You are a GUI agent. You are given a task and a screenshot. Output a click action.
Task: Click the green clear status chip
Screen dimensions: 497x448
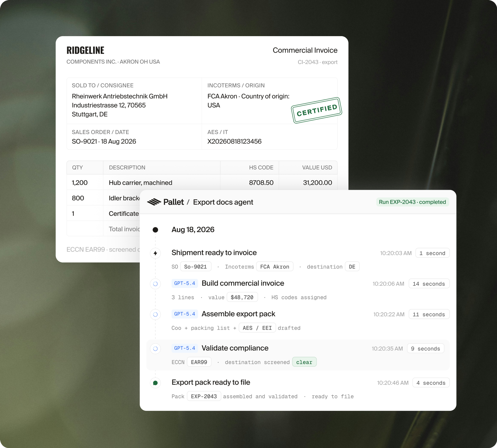304,362
